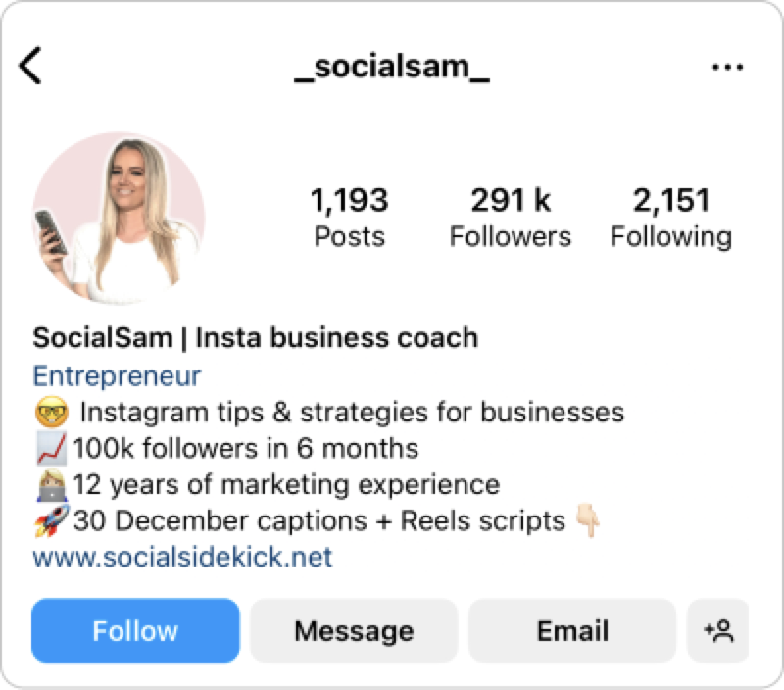
Task: View the 1,193 Posts count
Action: [x=349, y=218]
